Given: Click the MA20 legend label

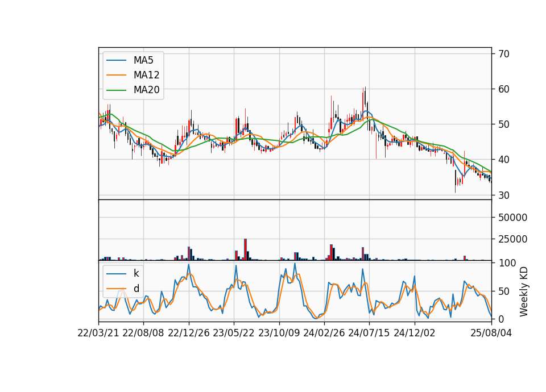Looking at the screenshot, I should [x=146, y=90].
